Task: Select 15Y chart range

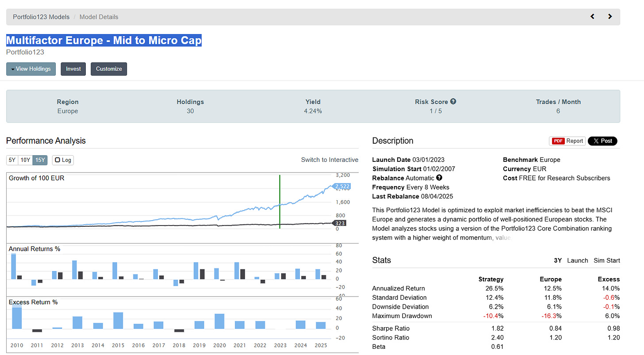Action: click(x=40, y=160)
